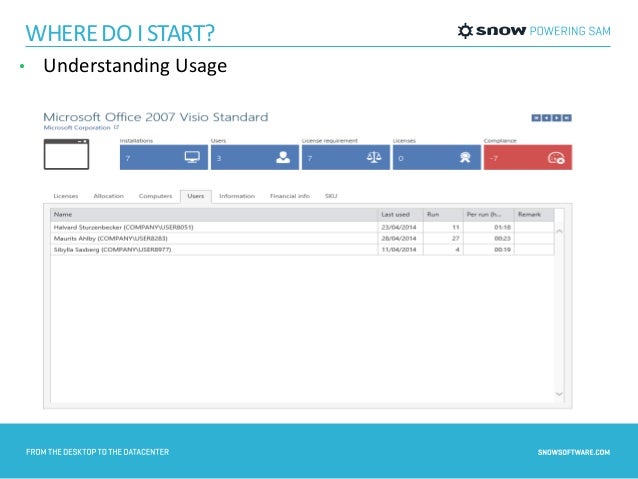Click the Licenses ribbon badge icon
Viewport: 638px width, 479px height.
point(465,157)
